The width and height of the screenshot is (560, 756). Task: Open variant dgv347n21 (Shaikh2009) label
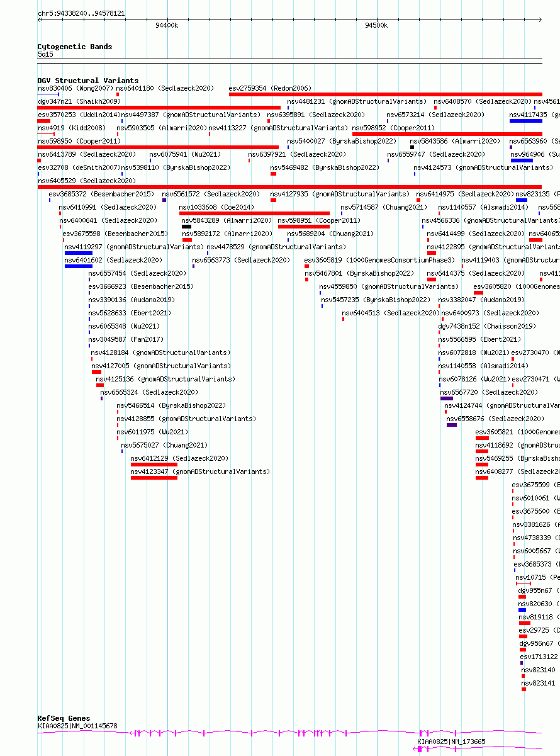pos(79,101)
